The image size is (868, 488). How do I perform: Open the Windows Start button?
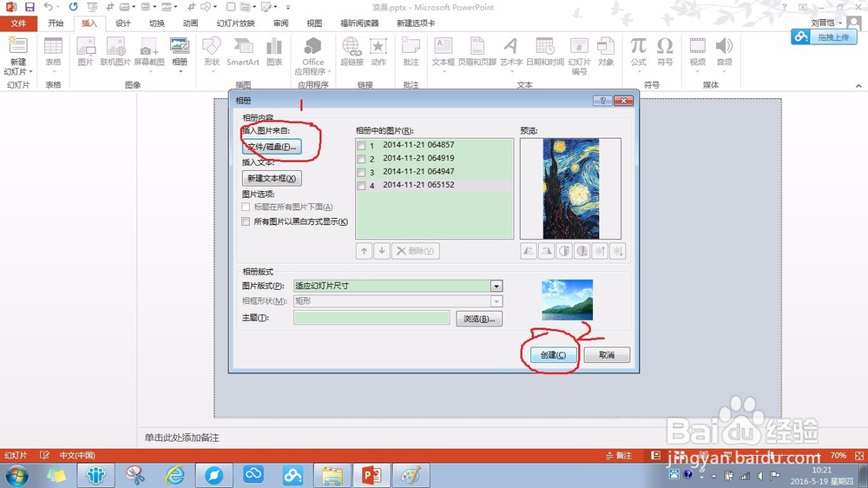16,475
